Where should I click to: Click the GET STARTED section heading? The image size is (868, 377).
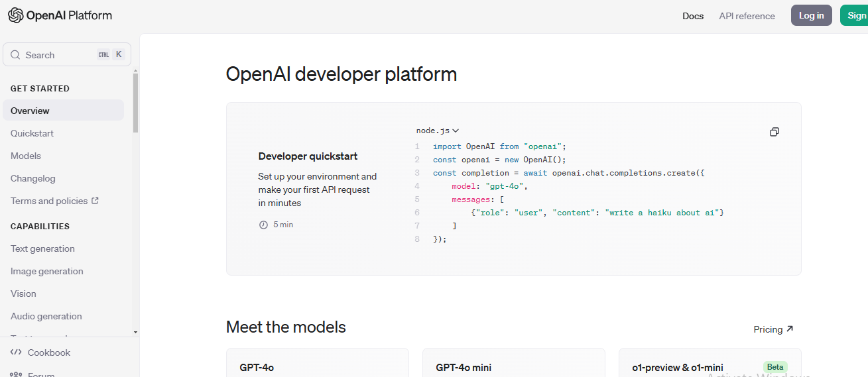[40, 88]
